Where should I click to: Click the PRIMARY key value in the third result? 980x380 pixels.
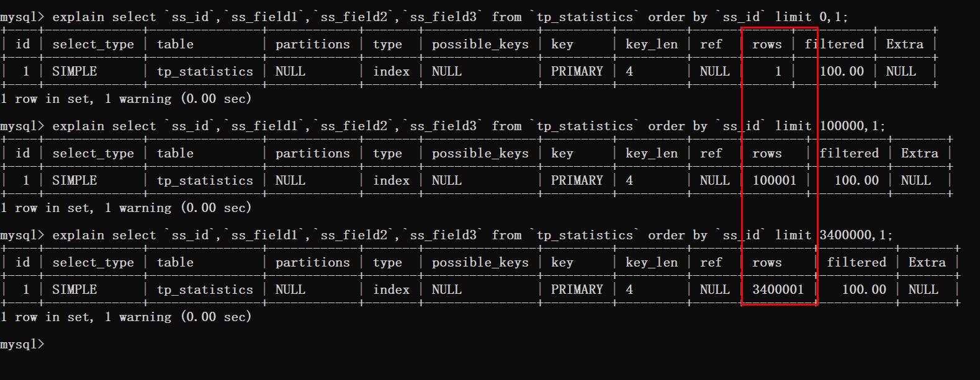click(577, 289)
